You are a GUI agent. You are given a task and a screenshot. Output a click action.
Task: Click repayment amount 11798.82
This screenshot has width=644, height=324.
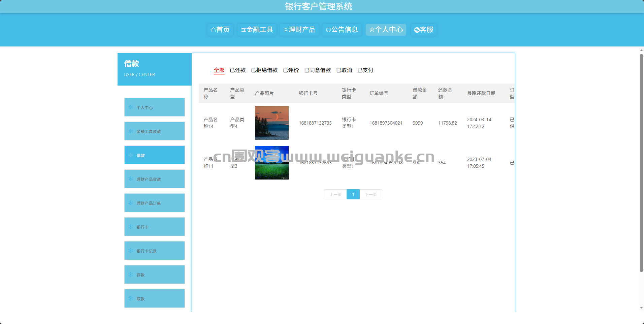[448, 123]
